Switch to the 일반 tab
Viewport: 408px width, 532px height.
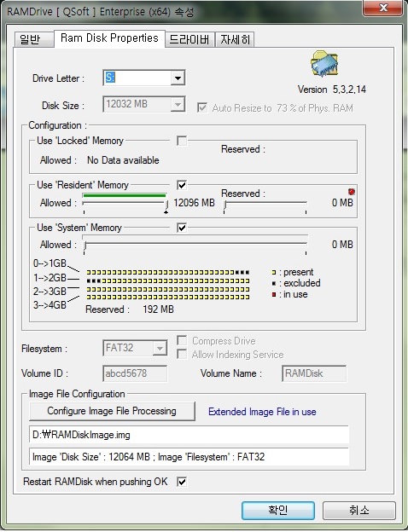point(34,40)
